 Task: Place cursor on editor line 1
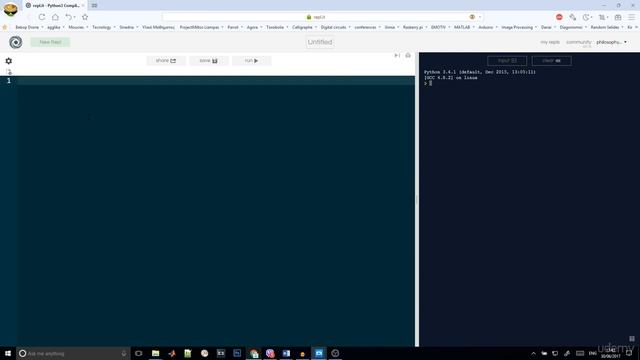216,80
